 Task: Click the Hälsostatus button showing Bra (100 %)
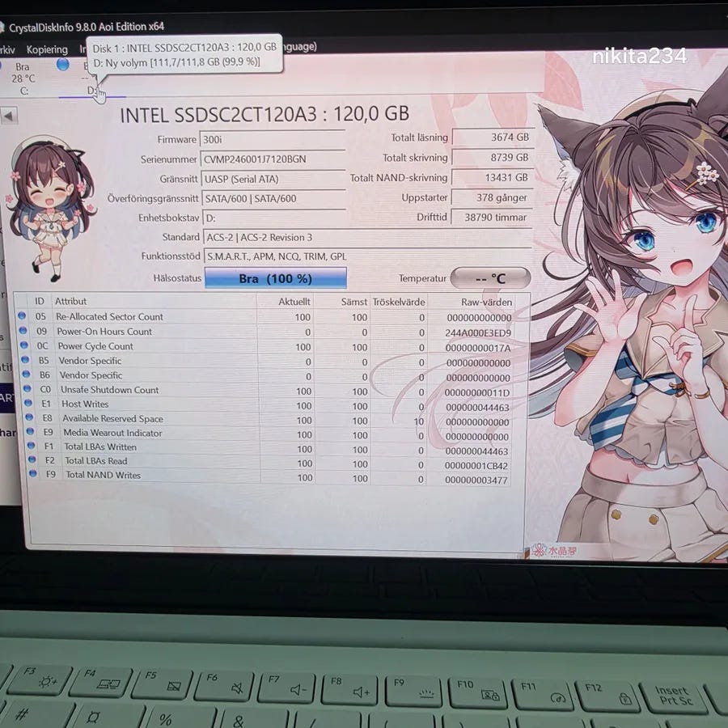[x=276, y=278]
